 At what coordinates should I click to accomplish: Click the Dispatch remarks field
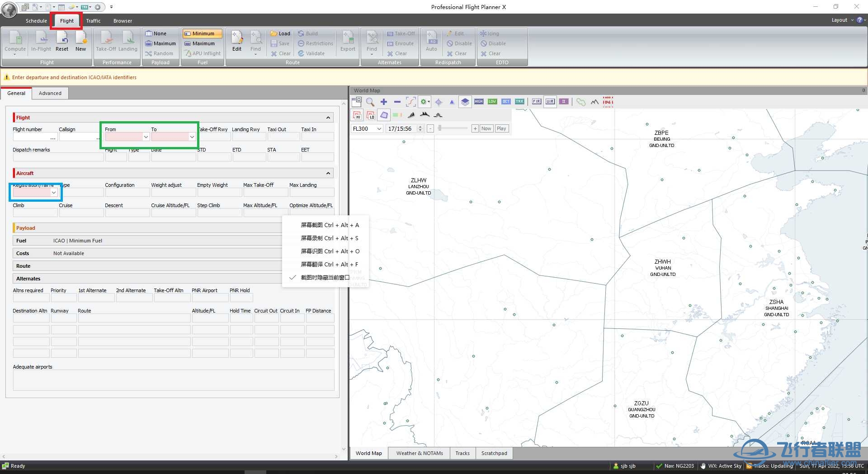click(58, 157)
